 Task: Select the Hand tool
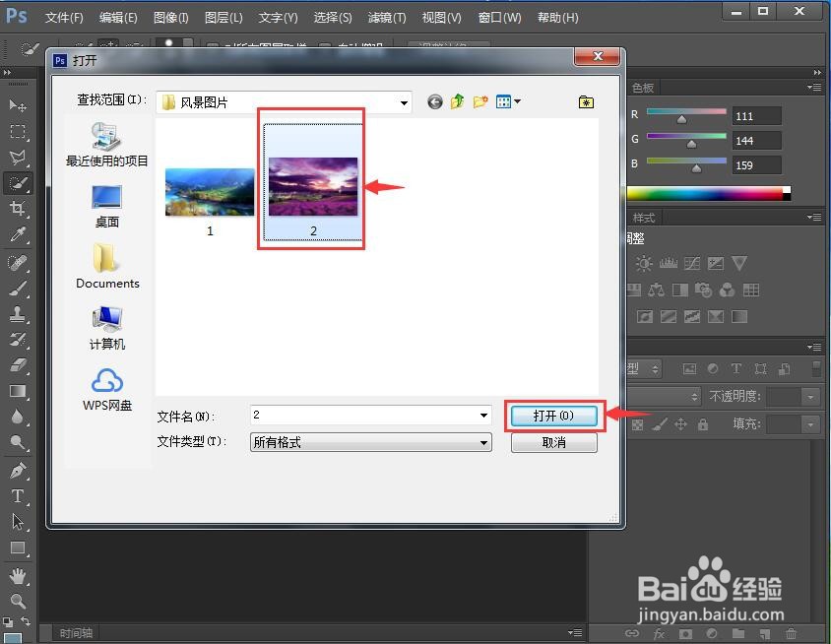point(18,576)
